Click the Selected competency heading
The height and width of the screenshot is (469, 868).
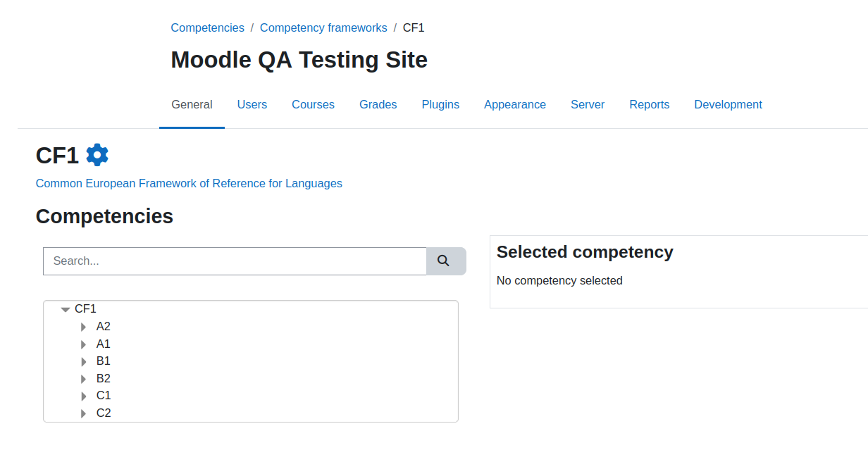pyautogui.click(x=585, y=251)
